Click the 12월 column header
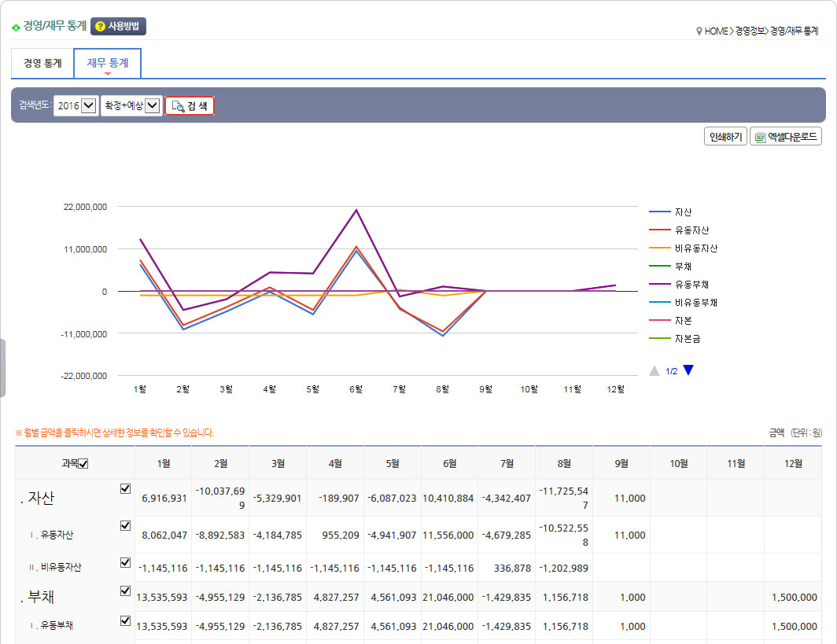837x644 pixels. click(793, 464)
